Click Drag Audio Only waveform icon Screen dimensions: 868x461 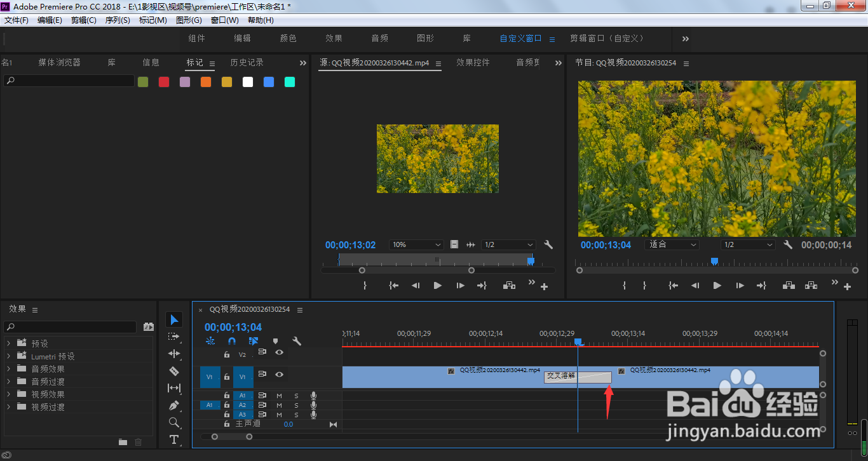click(471, 244)
